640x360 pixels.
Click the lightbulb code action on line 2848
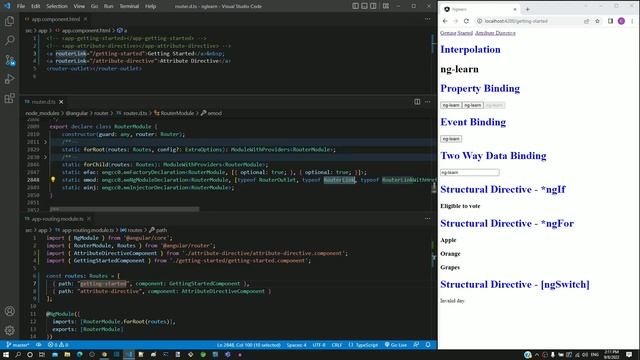click(53, 179)
